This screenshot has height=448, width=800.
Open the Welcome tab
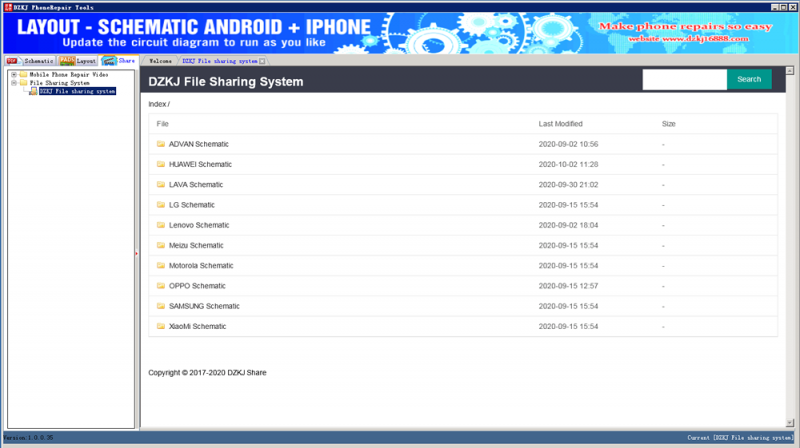click(160, 61)
